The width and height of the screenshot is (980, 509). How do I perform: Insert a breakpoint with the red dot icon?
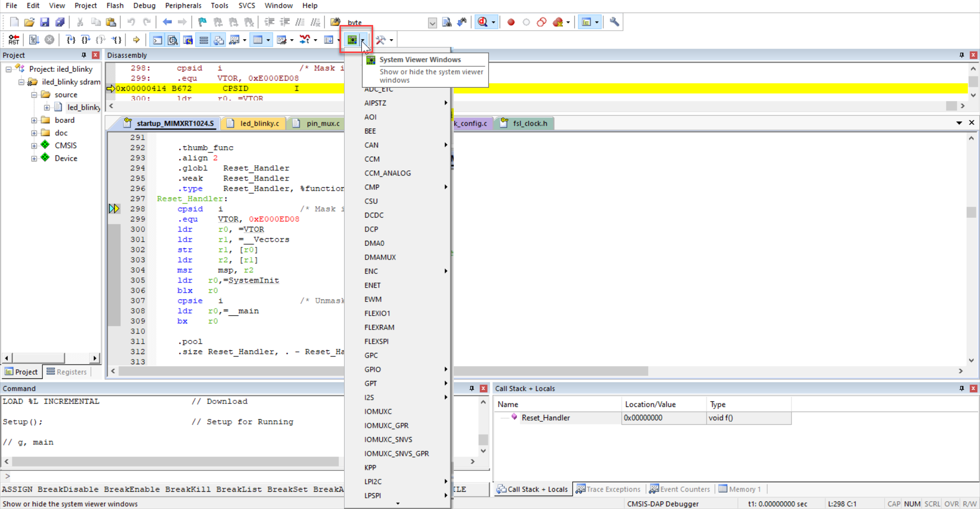510,22
